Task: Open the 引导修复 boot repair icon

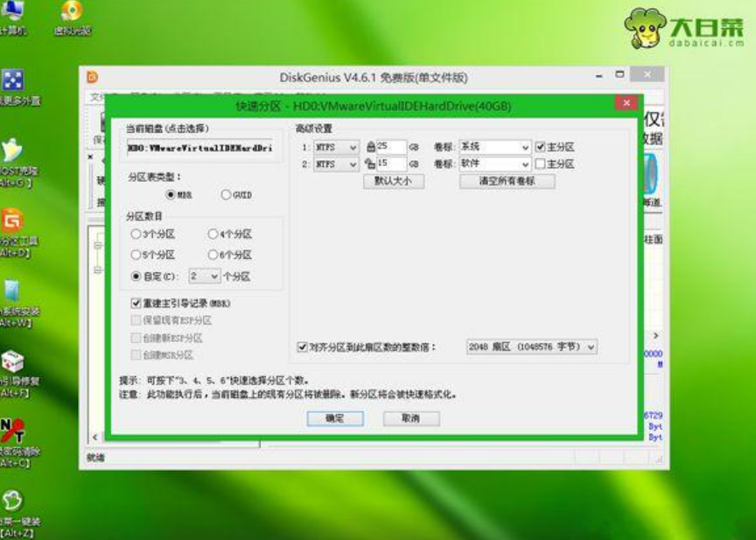Action: click(x=12, y=361)
